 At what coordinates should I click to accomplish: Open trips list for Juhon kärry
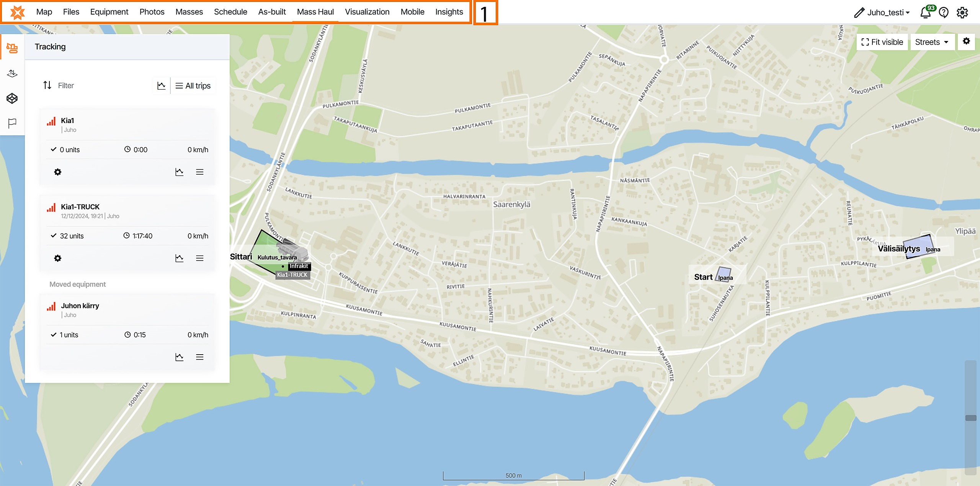pos(199,357)
